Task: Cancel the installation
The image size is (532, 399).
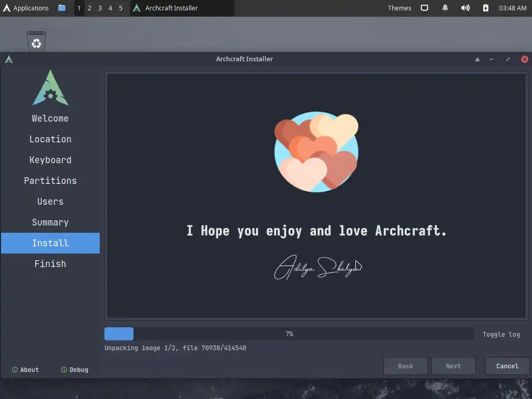Action: pyautogui.click(x=507, y=366)
